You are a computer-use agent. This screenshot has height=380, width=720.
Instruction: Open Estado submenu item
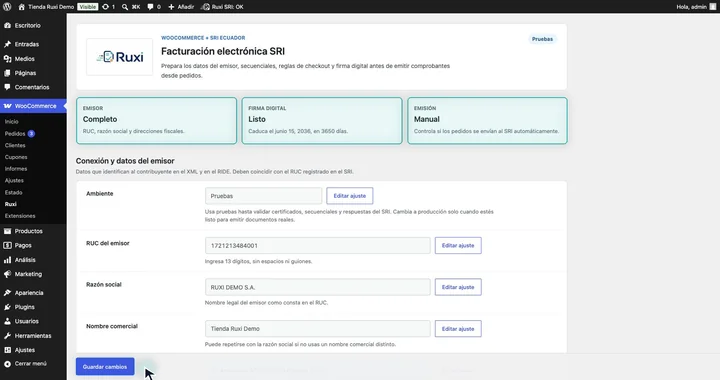(x=14, y=192)
